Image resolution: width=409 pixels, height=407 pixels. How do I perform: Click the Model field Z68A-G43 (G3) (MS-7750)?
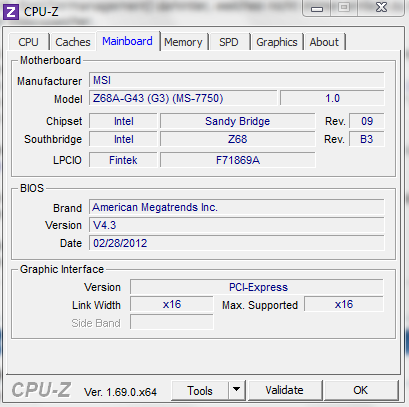point(183,98)
